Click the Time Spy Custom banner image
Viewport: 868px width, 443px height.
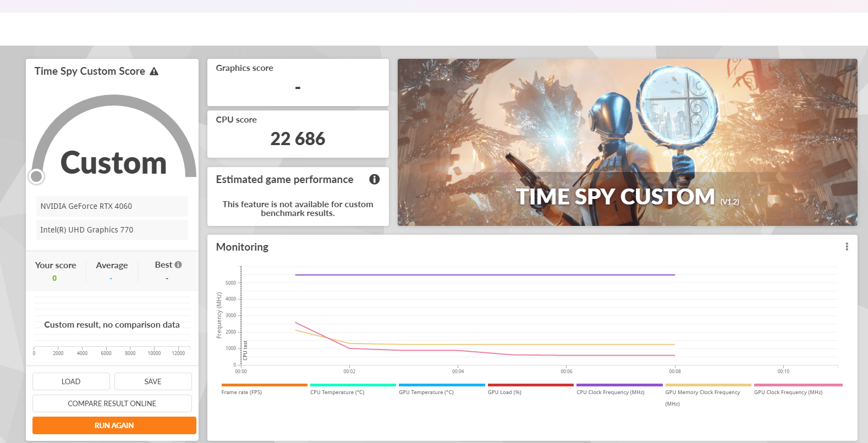pyautogui.click(x=627, y=142)
